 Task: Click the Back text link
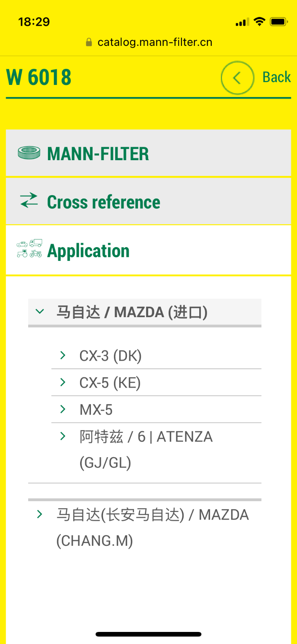coord(276,77)
